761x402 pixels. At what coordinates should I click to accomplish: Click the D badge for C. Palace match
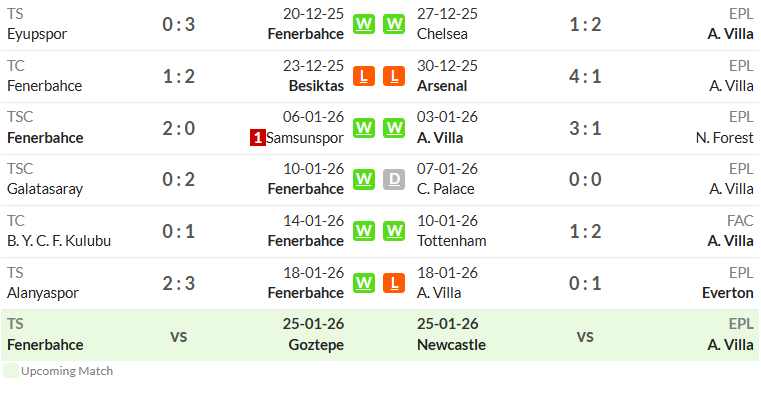[x=394, y=180]
